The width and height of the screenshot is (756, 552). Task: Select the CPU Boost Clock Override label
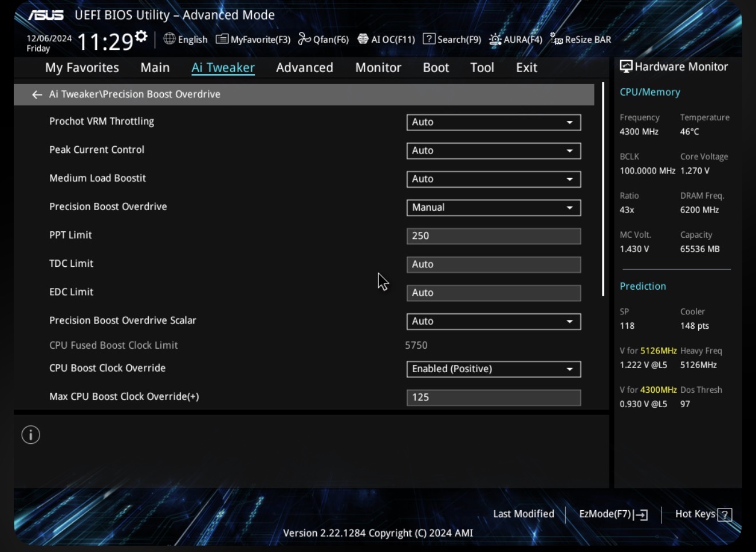tap(107, 368)
